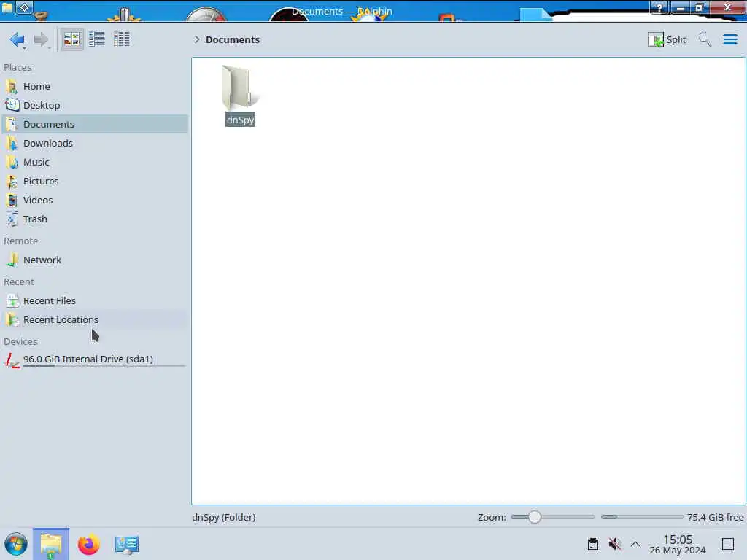Click the Home folder icon
Viewport: 747px width, 560px height.
(x=12, y=86)
